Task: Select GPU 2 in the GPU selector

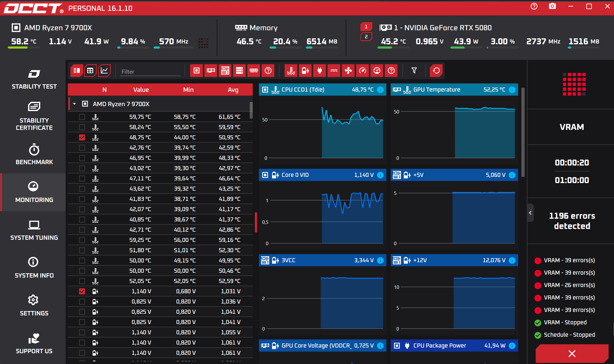Action: pos(366,37)
